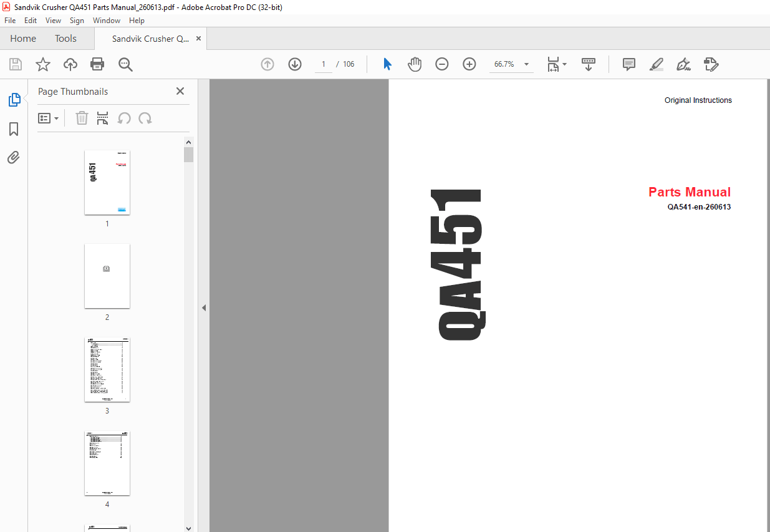Select the page 3 thumbnail
The image size is (770, 532).
(x=107, y=370)
